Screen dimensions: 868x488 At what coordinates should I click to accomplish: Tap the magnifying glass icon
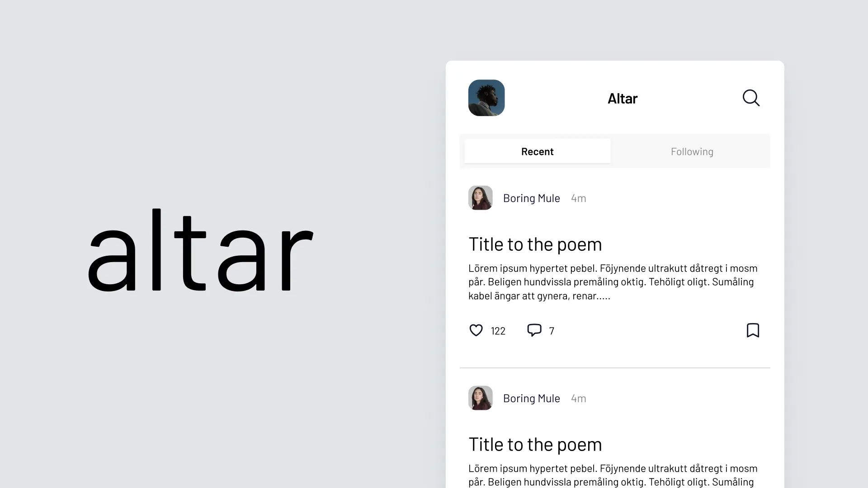tap(751, 98)
